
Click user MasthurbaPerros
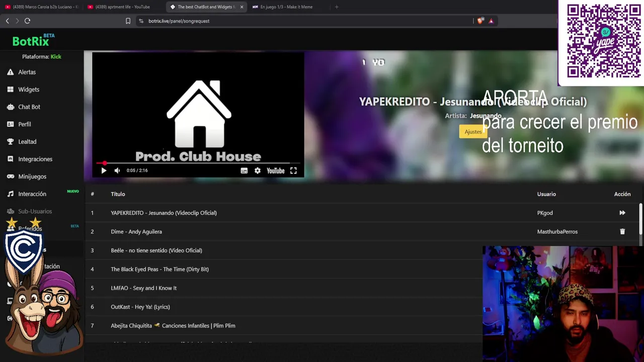click(557, 232)
